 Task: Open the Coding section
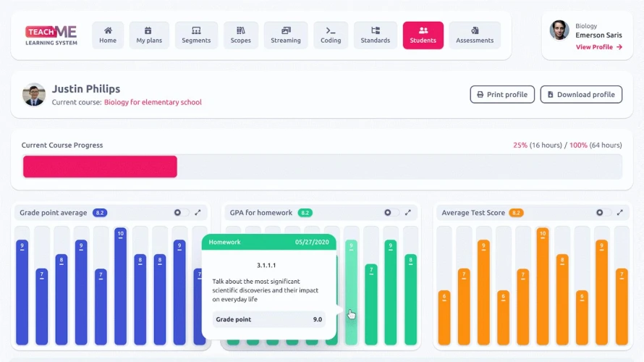331,35
